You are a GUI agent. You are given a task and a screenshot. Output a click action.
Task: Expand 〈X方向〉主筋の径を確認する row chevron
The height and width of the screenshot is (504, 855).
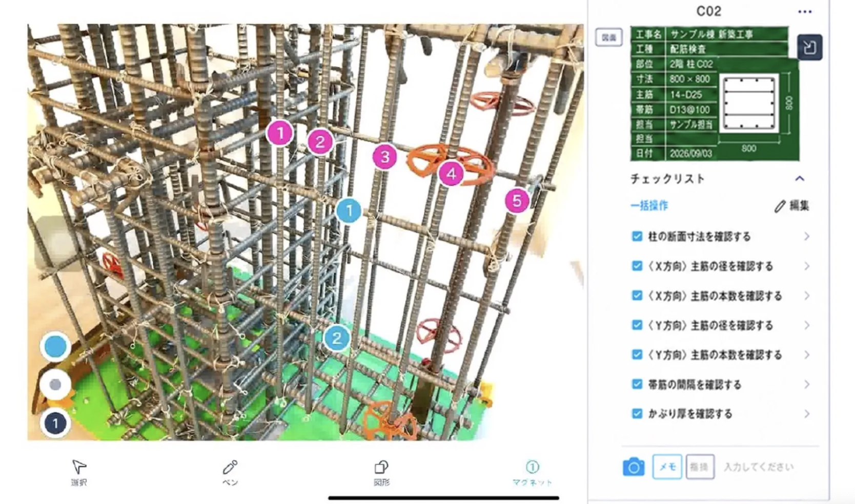tap(807, 266)
